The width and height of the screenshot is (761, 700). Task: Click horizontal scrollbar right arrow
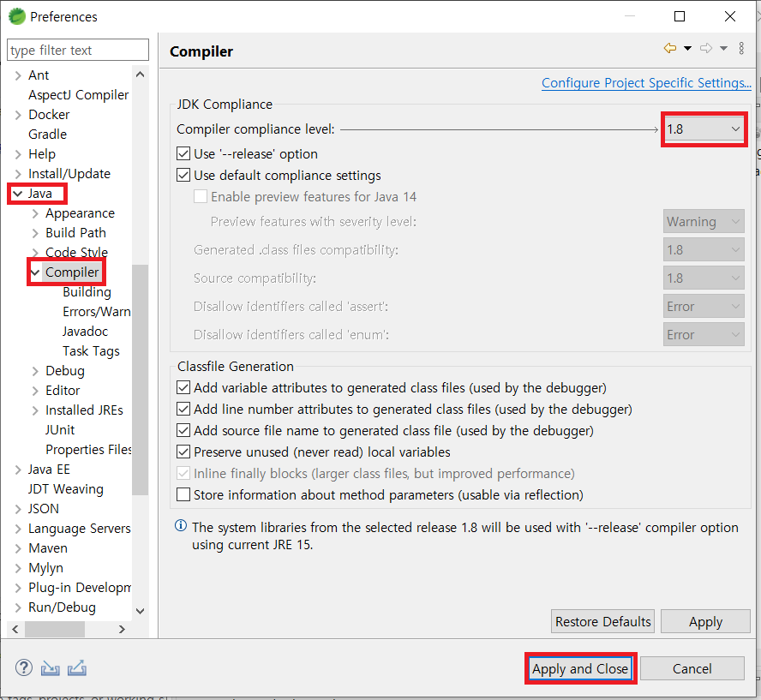tap(122, 629)
